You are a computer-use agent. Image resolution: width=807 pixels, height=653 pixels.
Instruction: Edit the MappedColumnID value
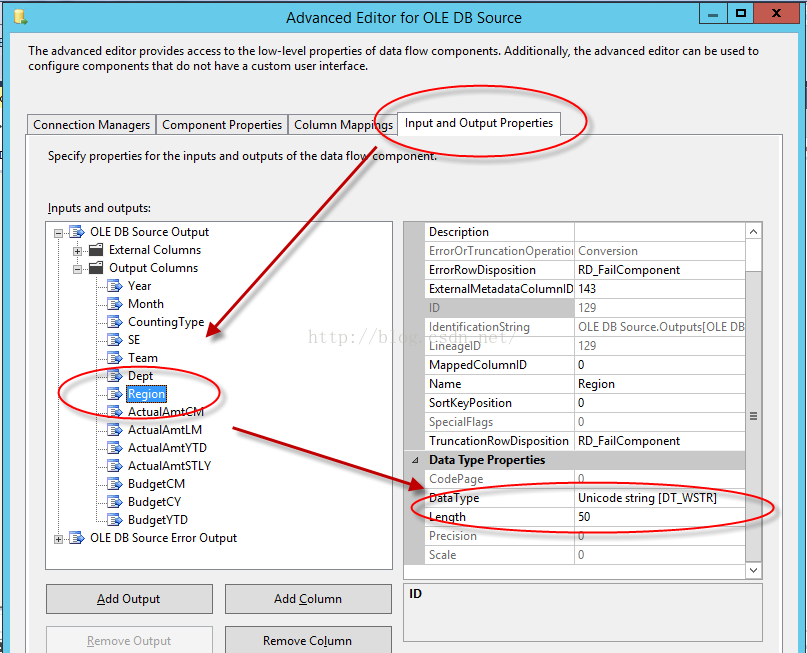(x=660, y=365)
